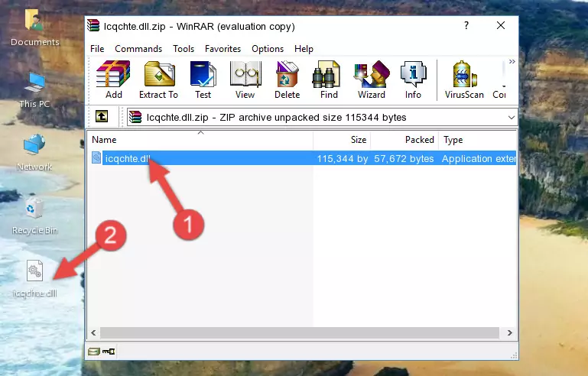Show archive Info

[x=413, y=79]
